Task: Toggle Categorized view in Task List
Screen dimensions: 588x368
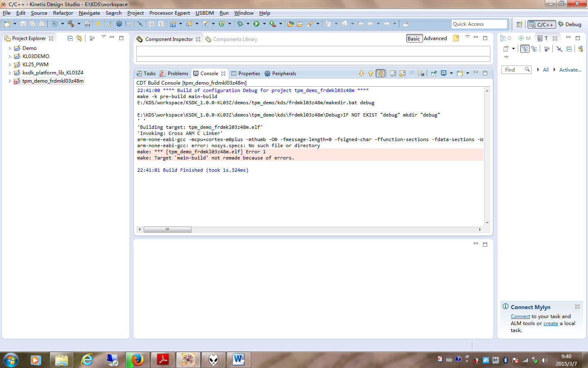Action: tap(525, 49)
